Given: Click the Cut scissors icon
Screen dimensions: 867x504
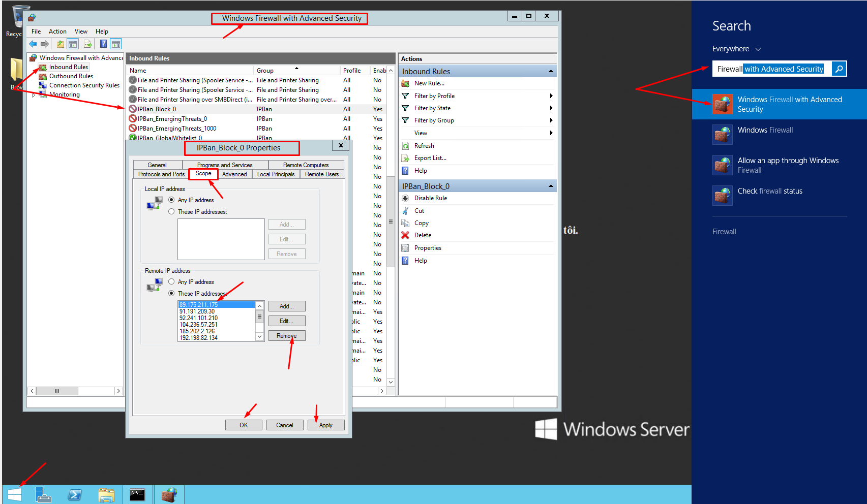Looking at the screenshot, I should tap(405, 211).
